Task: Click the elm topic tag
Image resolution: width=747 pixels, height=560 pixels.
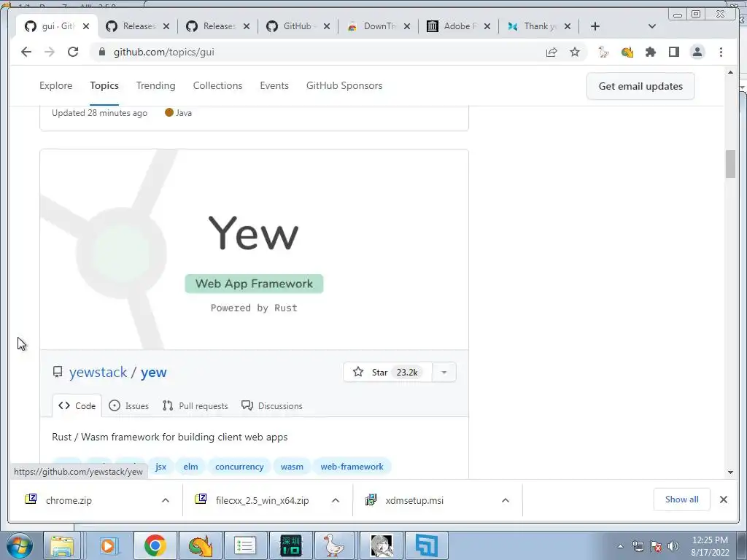Action: pyautogui.click(x=190, y=467)
